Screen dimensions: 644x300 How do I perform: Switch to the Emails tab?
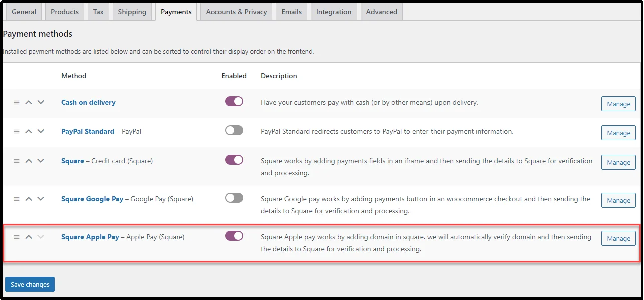(x=292, y=12)
